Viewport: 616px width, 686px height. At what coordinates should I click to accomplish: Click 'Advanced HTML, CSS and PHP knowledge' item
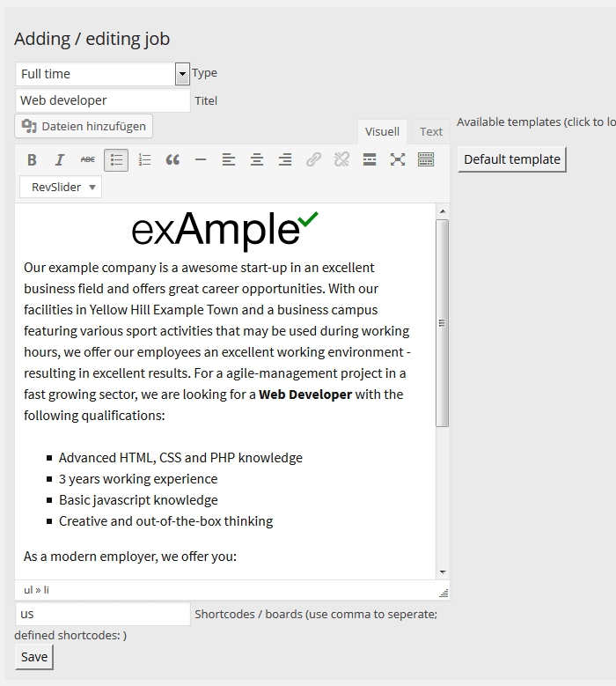(x=180, y=458)
